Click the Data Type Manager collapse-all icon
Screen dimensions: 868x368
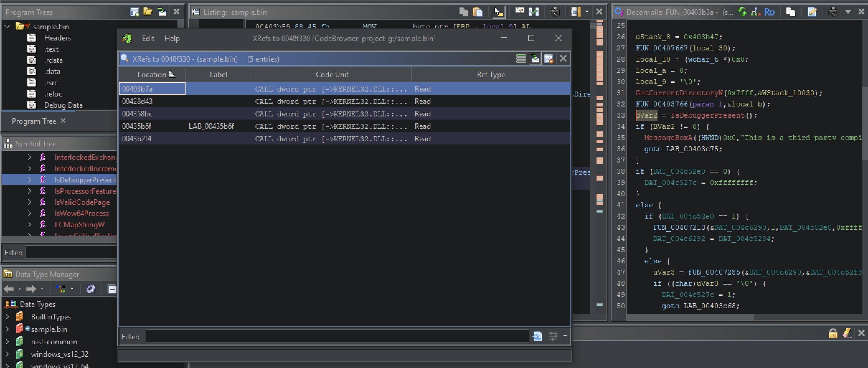pos(112,289)
